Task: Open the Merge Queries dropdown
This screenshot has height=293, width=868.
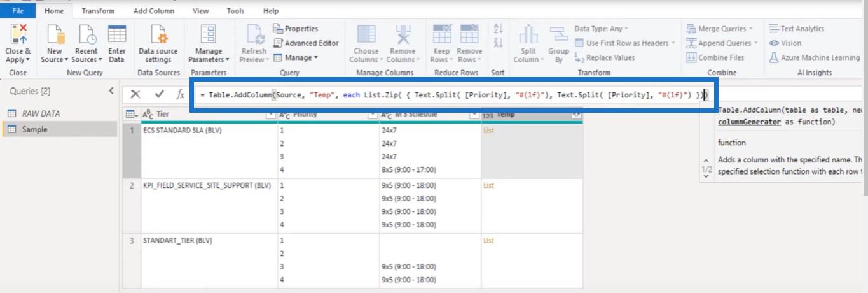Action: coord(750,29)
